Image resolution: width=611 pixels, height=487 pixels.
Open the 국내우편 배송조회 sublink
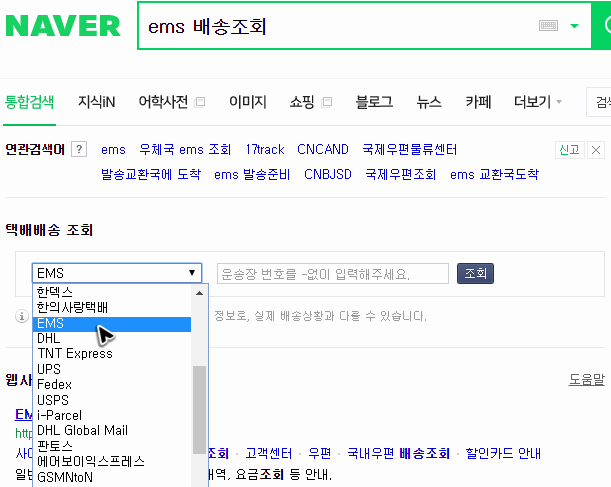point(398,453)
